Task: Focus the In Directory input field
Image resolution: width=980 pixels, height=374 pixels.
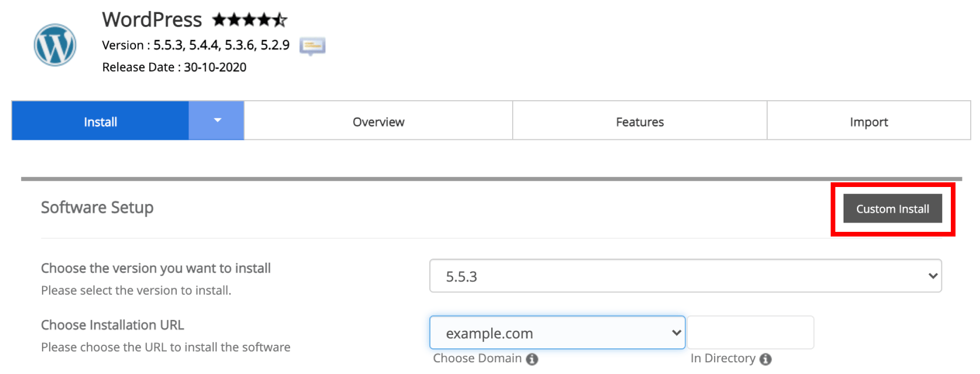Action: [x=750, y=333]
